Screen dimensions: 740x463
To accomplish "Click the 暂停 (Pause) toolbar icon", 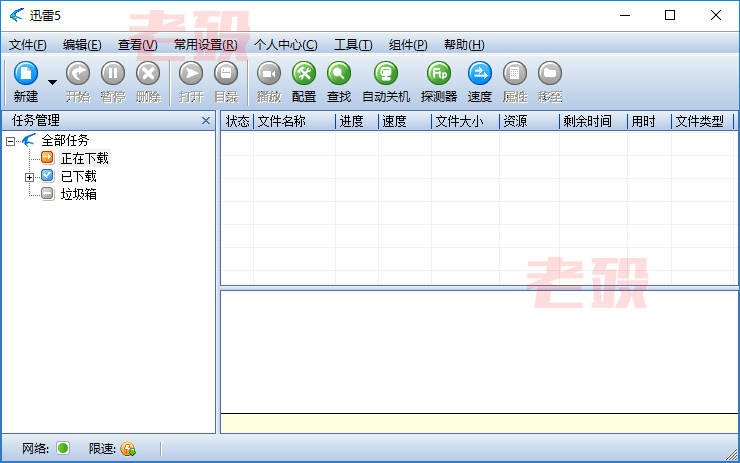I will pyautogui.click(x=113, y=74).
